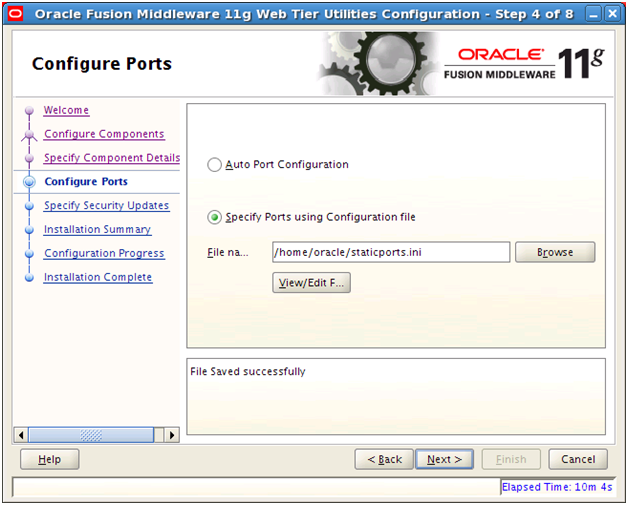Screen dimensions: 628x505
Task: Click the Specify Security Updates bullet icon
Action: click(29, 206)
